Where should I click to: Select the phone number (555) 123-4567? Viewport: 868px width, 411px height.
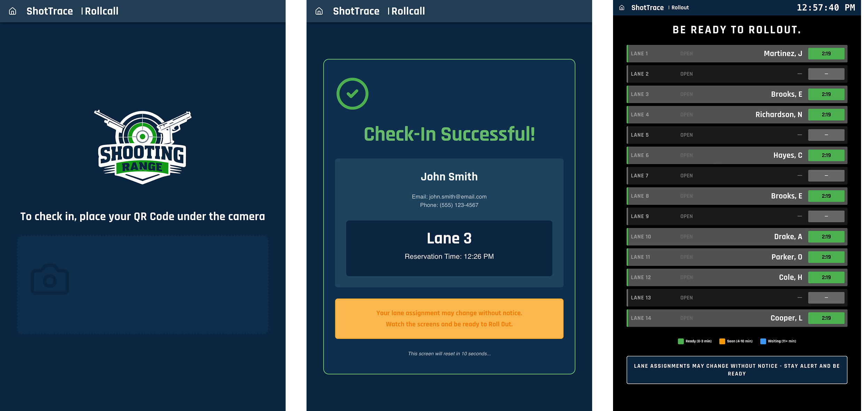[459, 205]
